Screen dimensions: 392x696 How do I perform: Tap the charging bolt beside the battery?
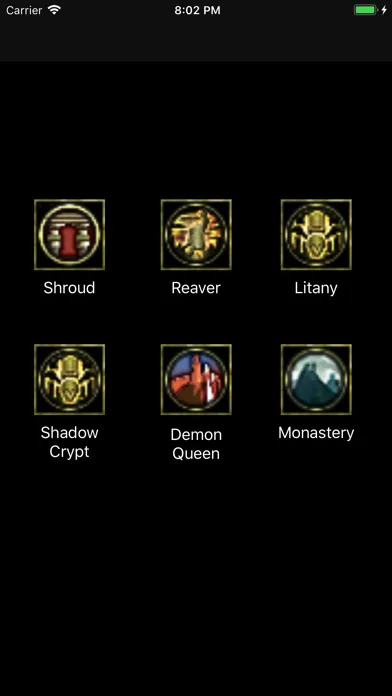click(384, 10)
